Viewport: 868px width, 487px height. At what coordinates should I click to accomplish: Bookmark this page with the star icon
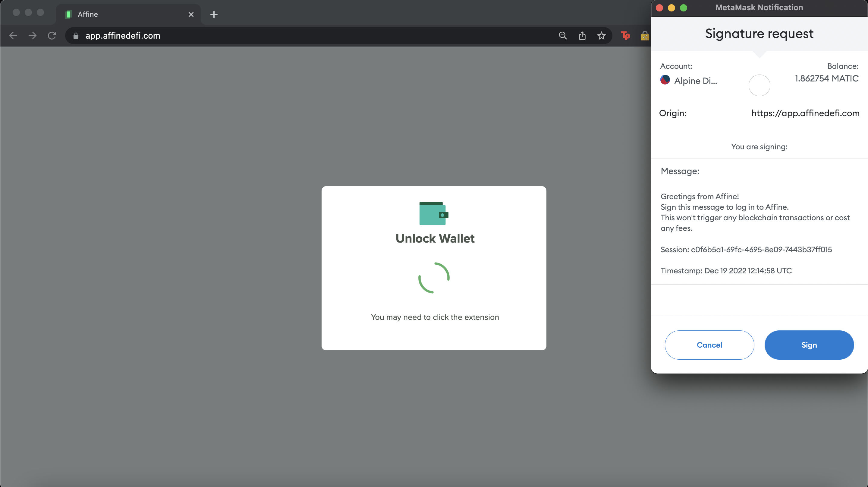click(x=602, y=35)
